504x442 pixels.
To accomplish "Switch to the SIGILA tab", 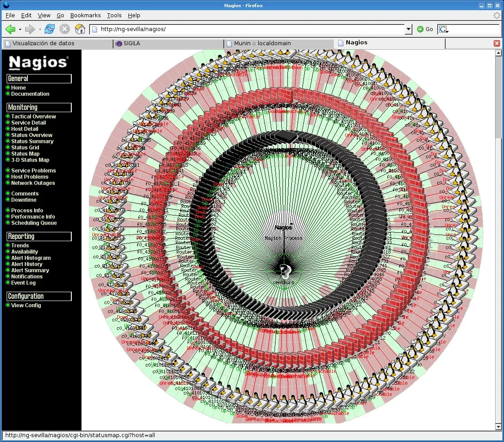I will [168, 43].
